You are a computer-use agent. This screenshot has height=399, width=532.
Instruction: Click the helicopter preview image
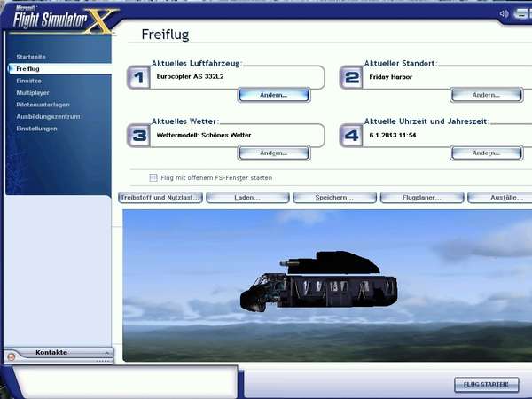pyautogui.click(x=327, y=286)
